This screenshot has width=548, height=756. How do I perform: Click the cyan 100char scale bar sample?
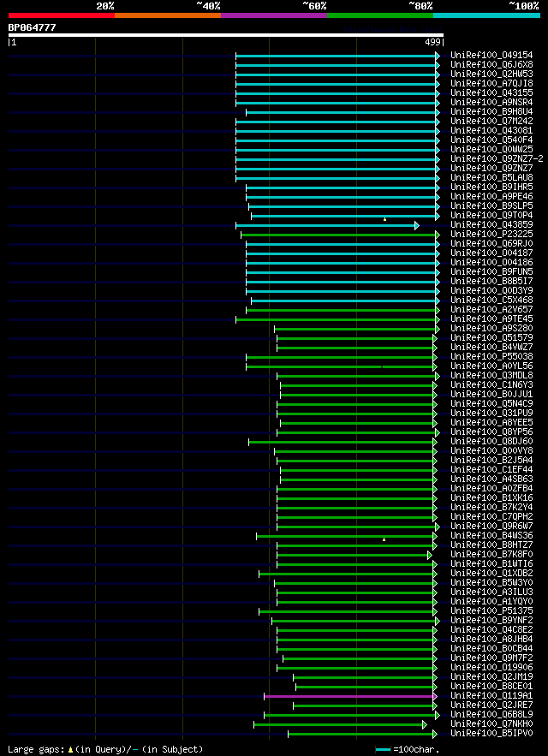click(x=383, y=750)
